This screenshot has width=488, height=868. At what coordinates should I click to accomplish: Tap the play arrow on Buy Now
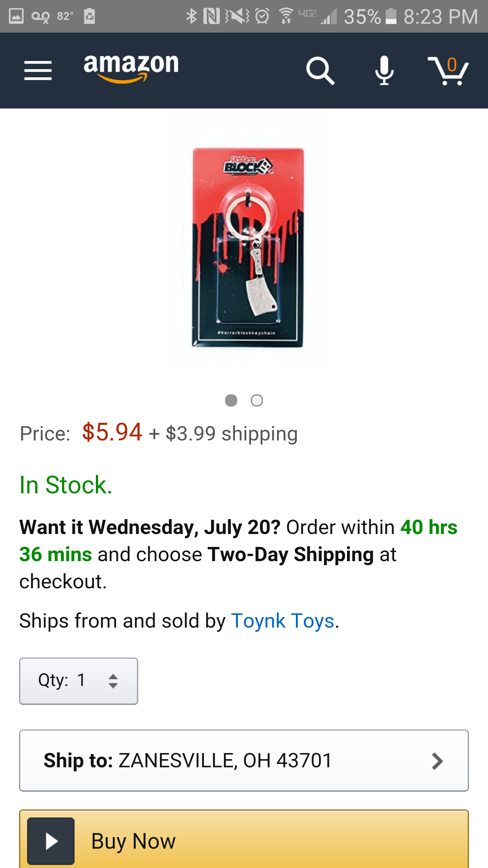[51, 841]
